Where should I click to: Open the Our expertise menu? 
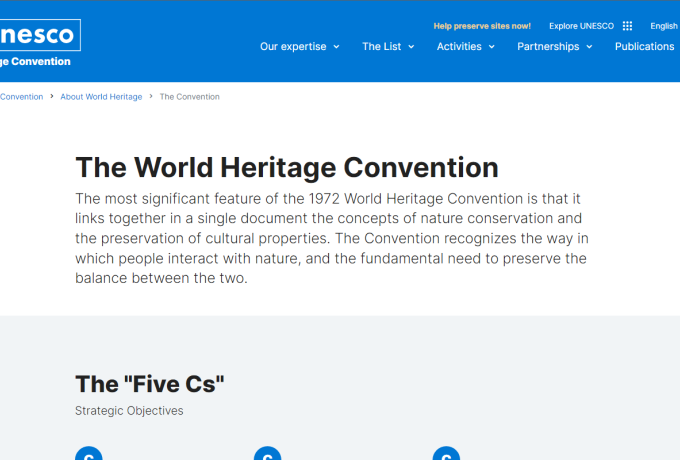tap(293, 46)
